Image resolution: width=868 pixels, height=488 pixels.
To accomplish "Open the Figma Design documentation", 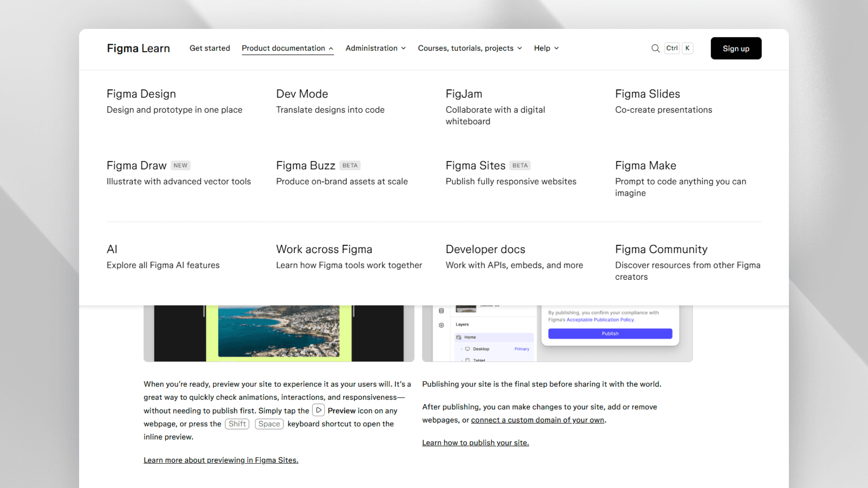I will (x=141, y=94).
